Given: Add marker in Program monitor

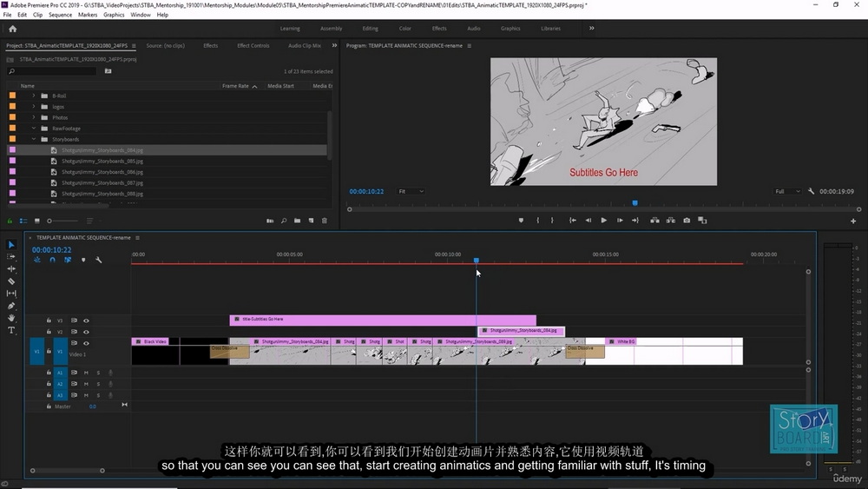Looking at the screenshot, I should pyautogui.click(x=521, y=221).
